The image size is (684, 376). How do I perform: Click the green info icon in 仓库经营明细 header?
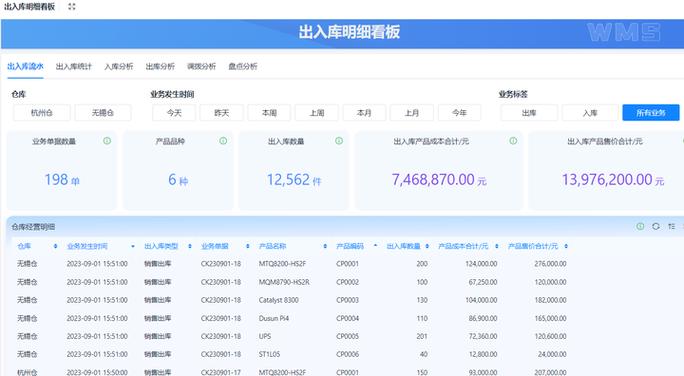[640, 226]
